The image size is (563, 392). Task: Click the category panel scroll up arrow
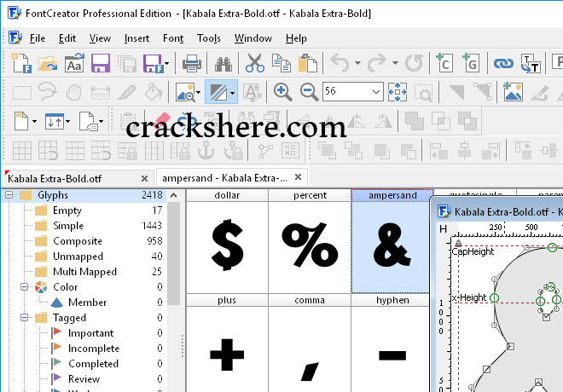pyautogui.click(x=173, y=195)
